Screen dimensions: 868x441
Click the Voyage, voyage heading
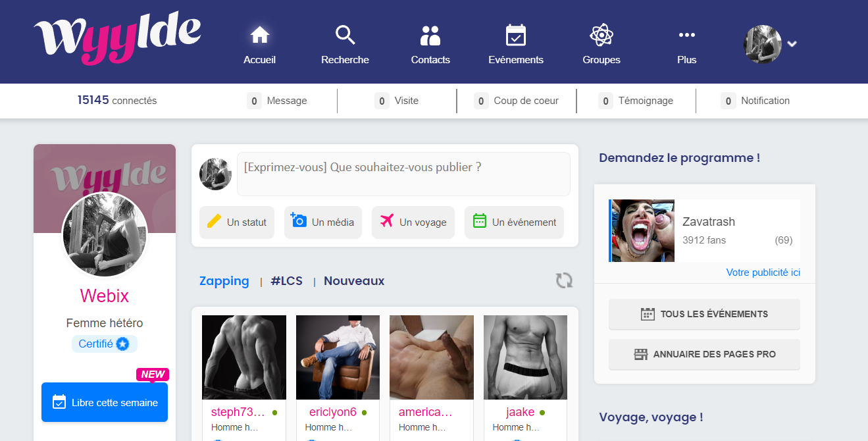(651, 417)
